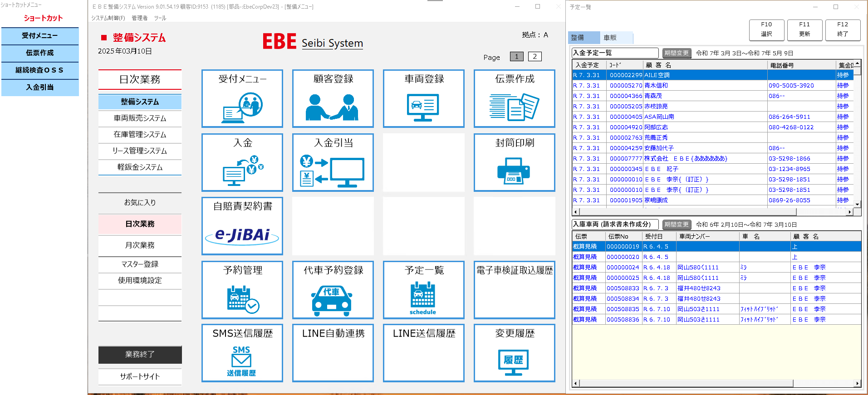Open the 予約管理 calendar car icon
Screen dimensions: 868x395
(242, 290)
